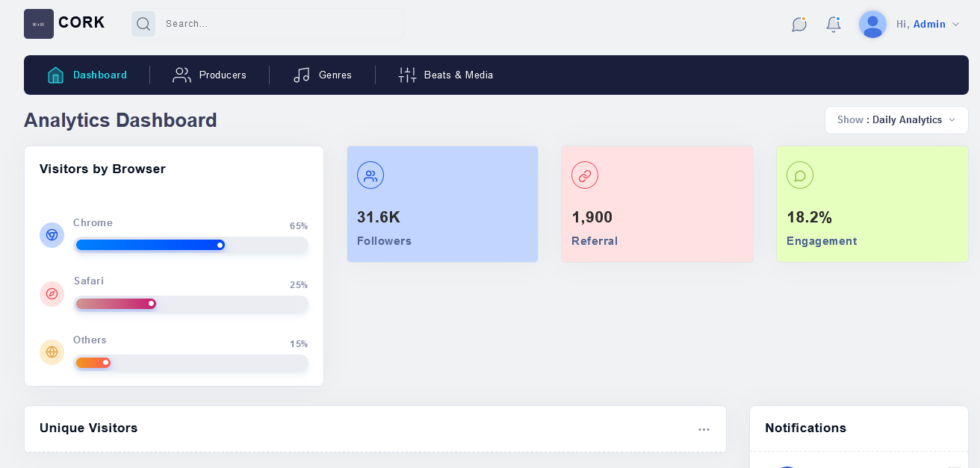Click the Admin user avatar

(x=872, y=24)
